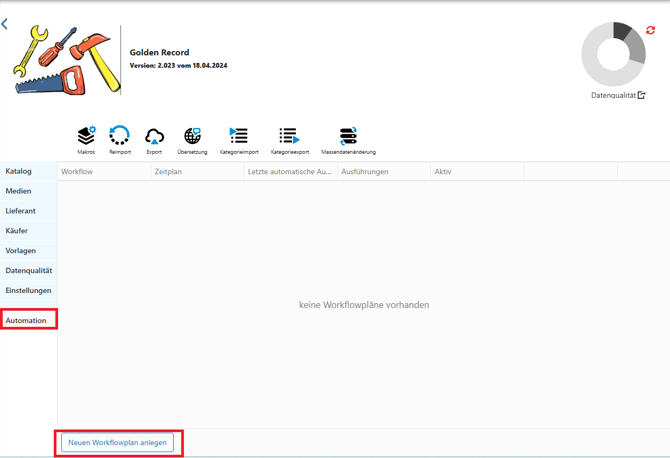Refresh data quality with red reload icon

point(650,30)
